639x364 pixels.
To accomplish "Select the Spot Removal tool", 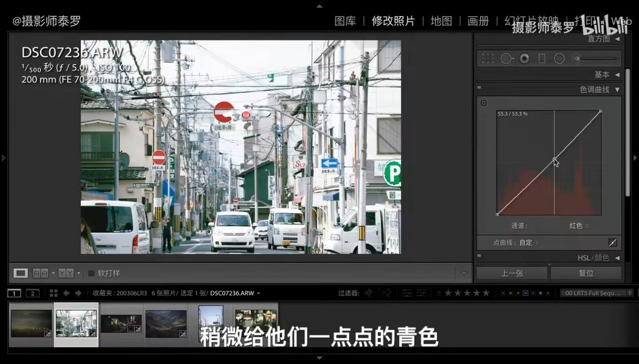I will point(507,58).
